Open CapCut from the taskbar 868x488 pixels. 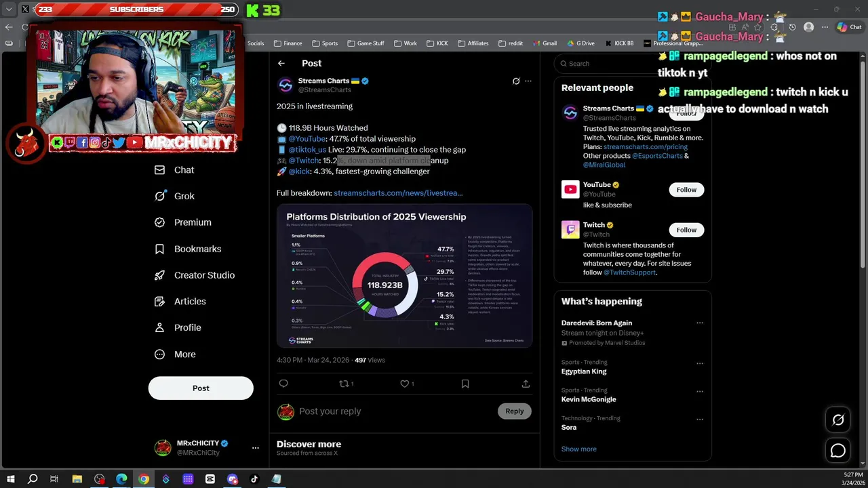(x=210, y=479)
